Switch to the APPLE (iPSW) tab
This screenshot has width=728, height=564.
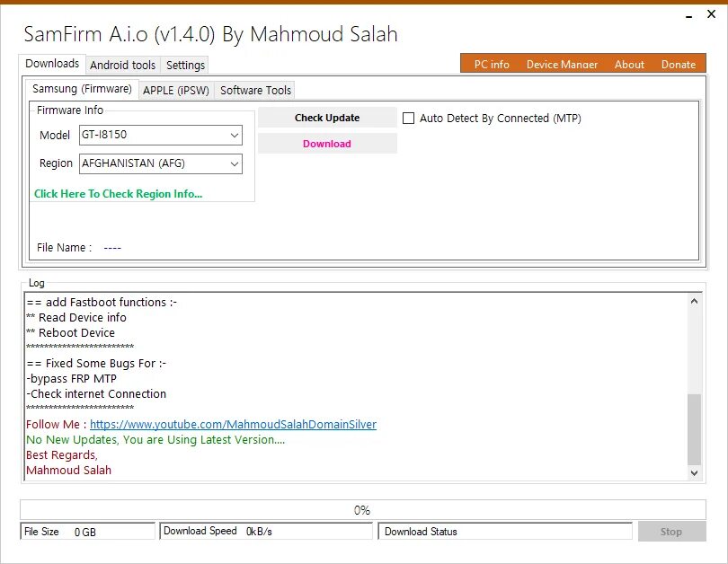point(176,90)
